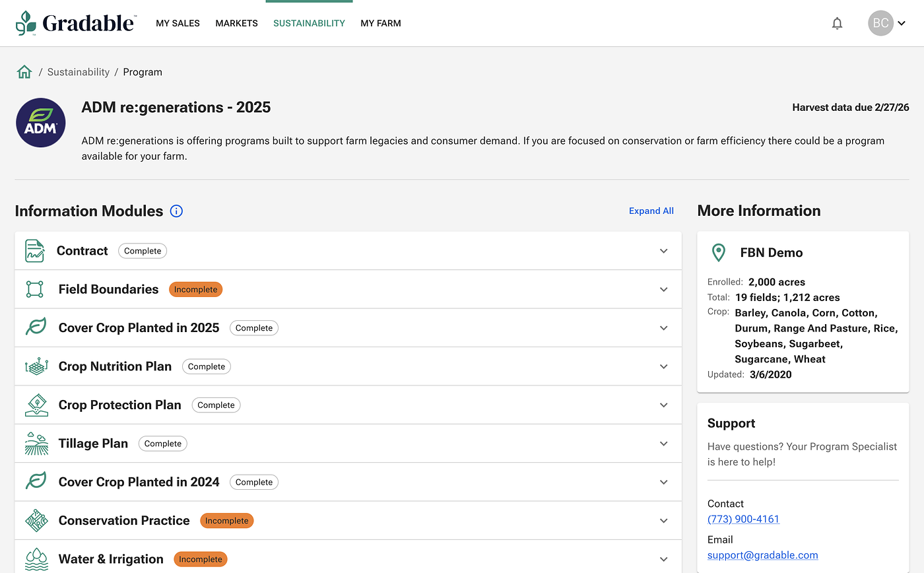Click Complete badge on Tillage Plan
This screenshot has width=924, height=573.
click(163, 444)
